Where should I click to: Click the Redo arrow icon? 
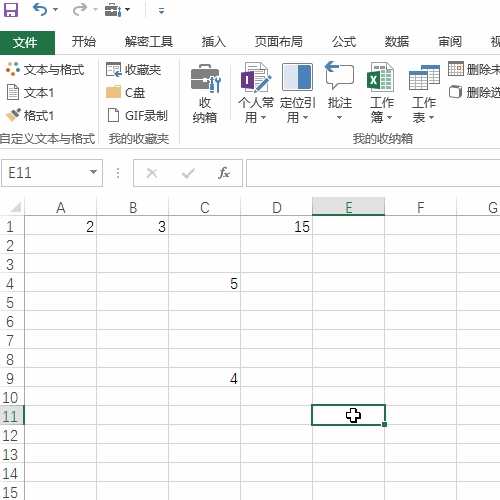tap(79, 10)
